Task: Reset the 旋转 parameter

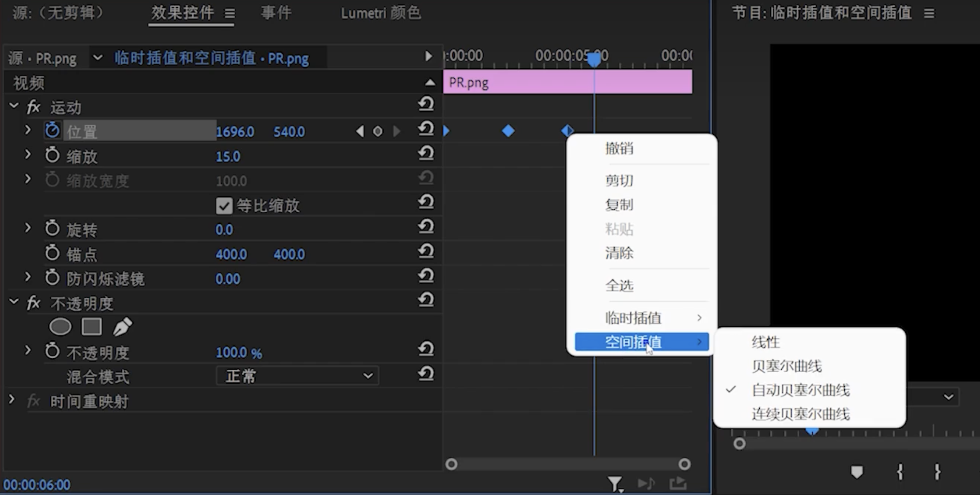Action: pyautogui.click(x=426, y=227)
